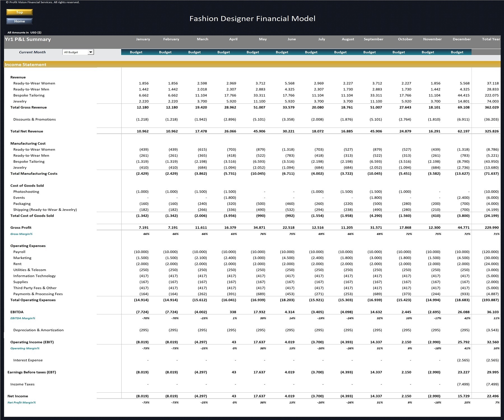Click the Operating Margin% label
Viewport: 504px width, 420px height.
click(25, 348)
